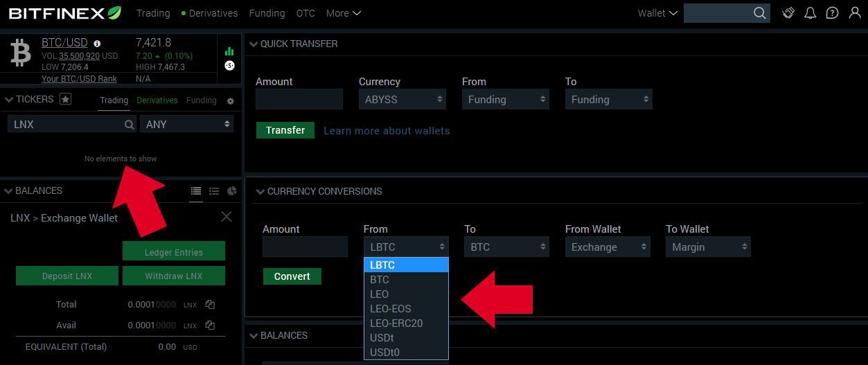Image resolution: width=868 pixels, height=365 pixels.
Task: Toggle the Tickers favorites star
Action: 65,99
